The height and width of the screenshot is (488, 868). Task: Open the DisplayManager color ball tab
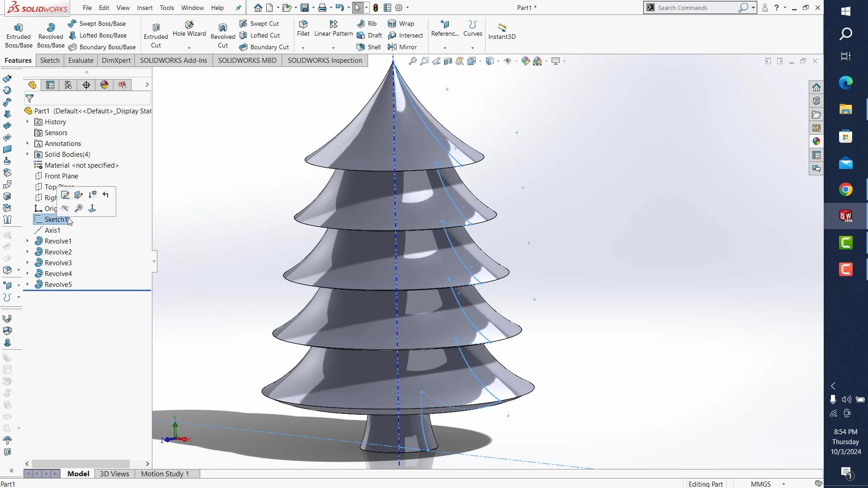104,85
